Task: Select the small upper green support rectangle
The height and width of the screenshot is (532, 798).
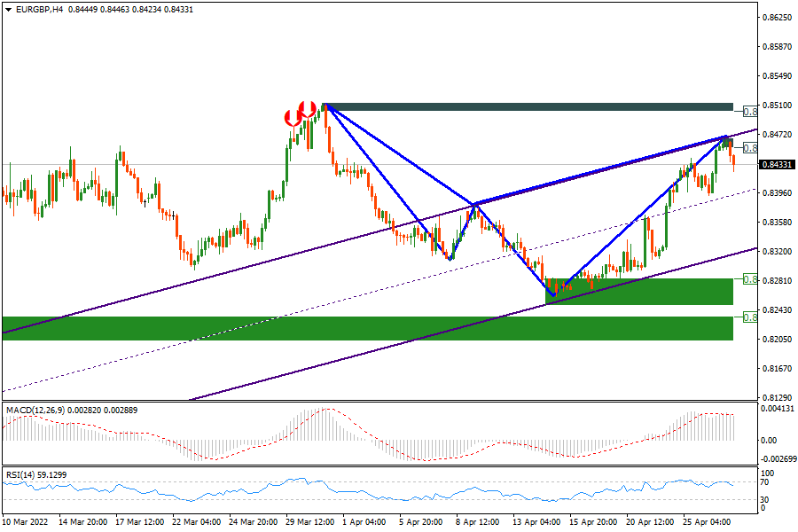Action: pyautogui.click(x=638, y=291)
